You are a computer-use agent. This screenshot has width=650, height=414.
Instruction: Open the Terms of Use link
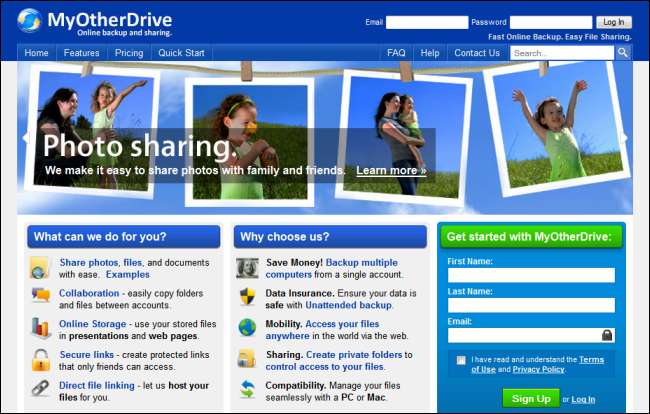538,365
